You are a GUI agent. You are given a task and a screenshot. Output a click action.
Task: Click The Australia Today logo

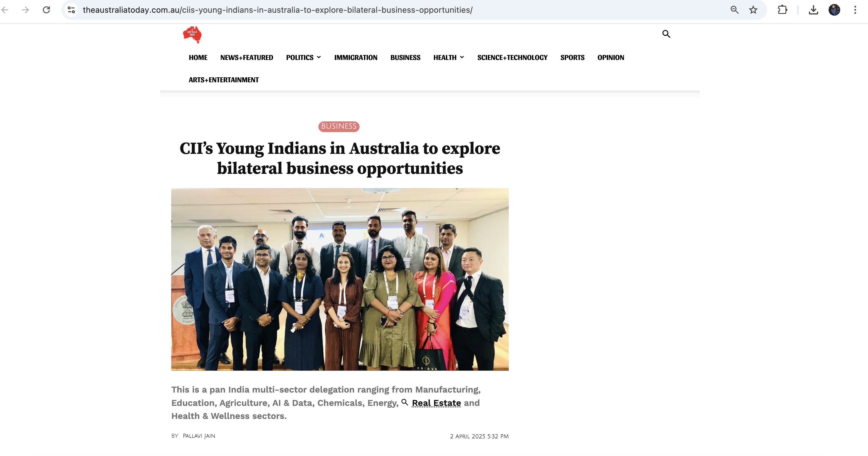(x=192, y=35)
